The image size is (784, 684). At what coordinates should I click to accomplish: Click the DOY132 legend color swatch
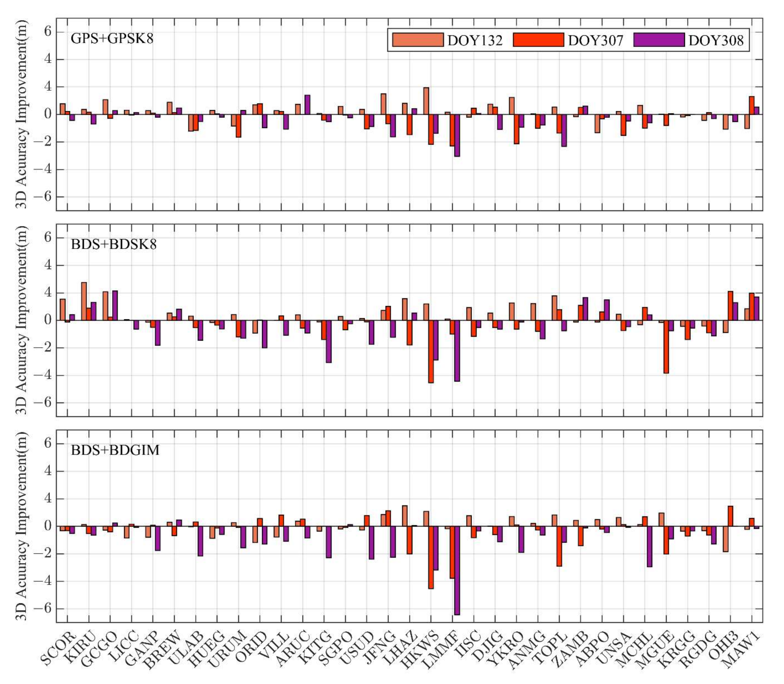418,40
